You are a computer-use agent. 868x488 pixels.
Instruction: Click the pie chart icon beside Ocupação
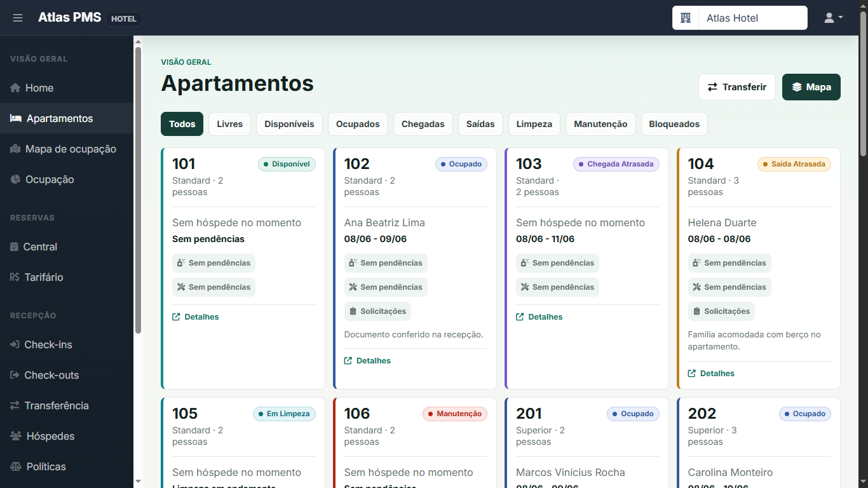(x=15, y=179)
